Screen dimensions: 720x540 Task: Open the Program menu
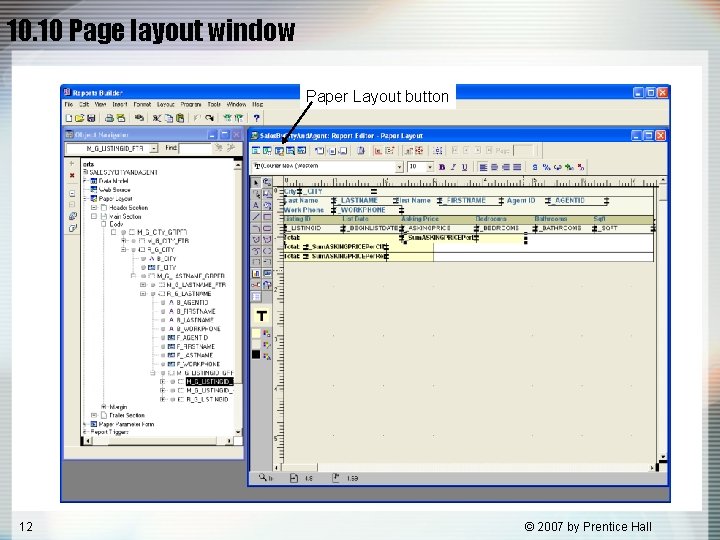pyautogui.click(x=191, y=105)
